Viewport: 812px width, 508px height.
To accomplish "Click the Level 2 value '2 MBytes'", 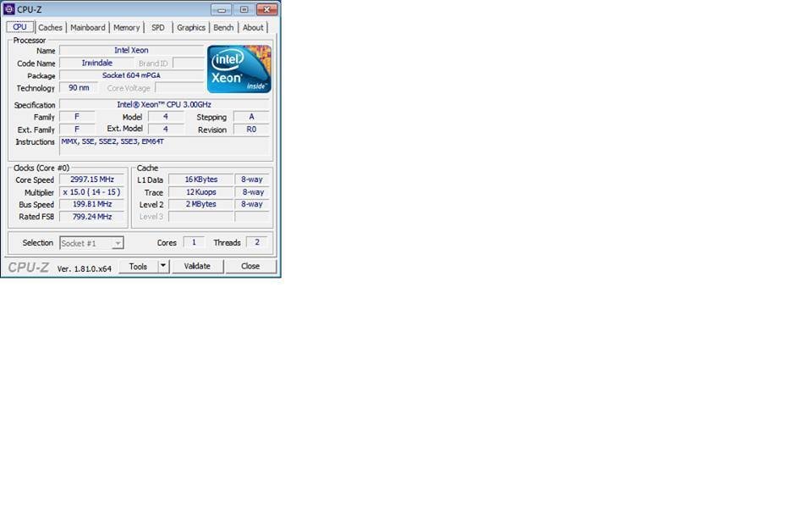I will pos(201,204).
